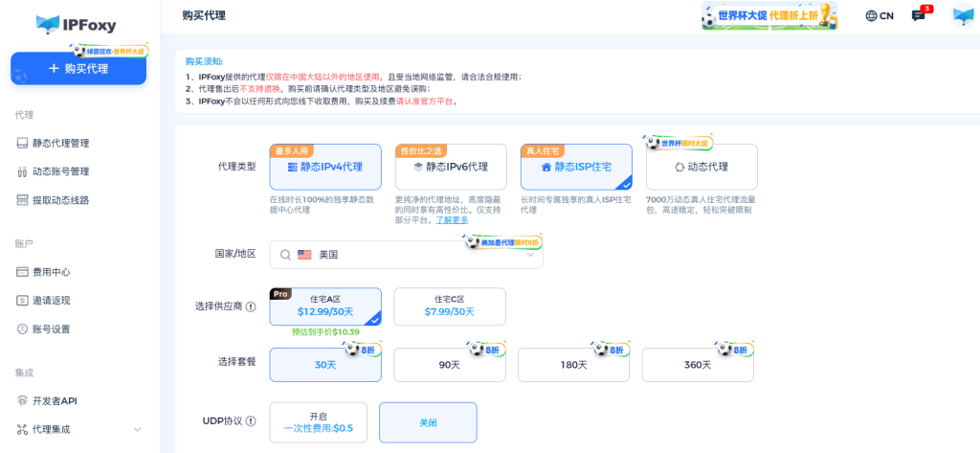
Task: Select 静态IPv6代理 proxy type
Action: [451, 167]
